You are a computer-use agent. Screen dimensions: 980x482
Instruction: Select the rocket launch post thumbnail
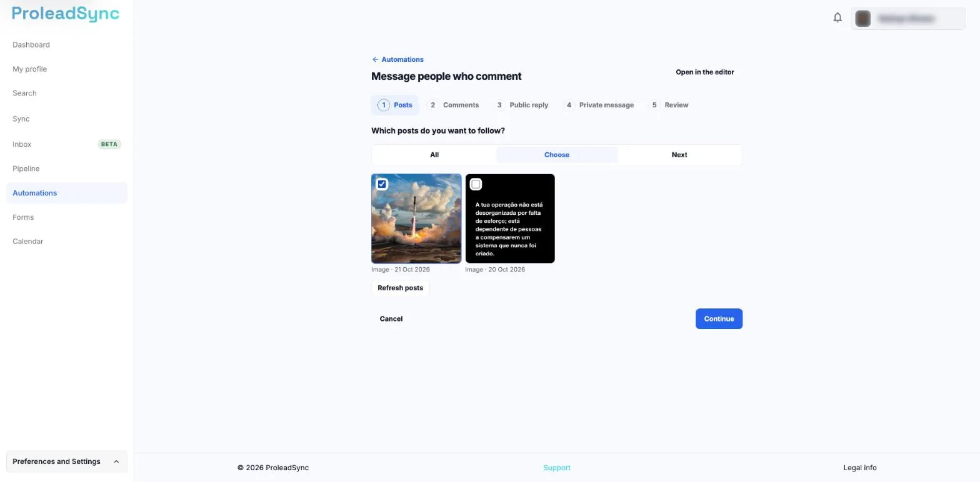416,219
